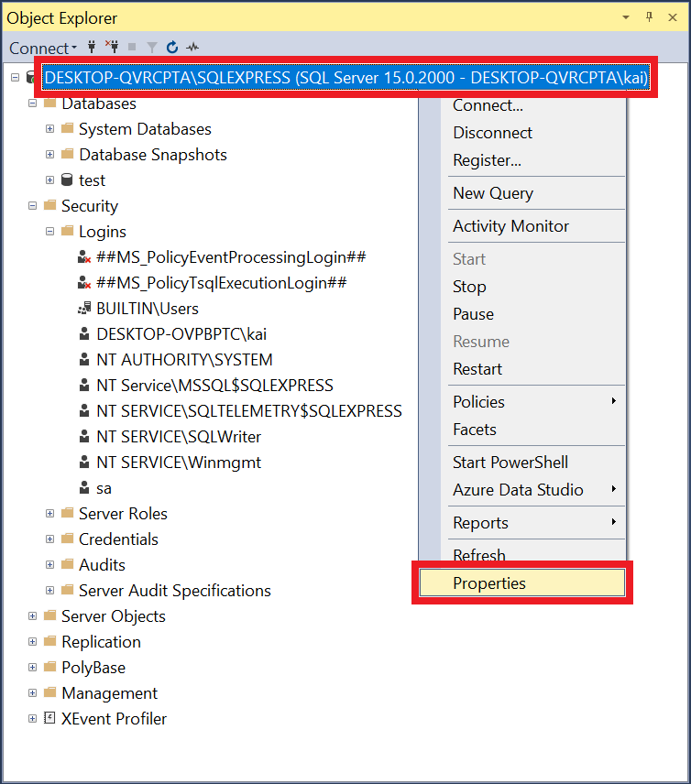This screenshot has height=784, width=691.
Task: Select Stop in the context menu
Action: (521, 287)
